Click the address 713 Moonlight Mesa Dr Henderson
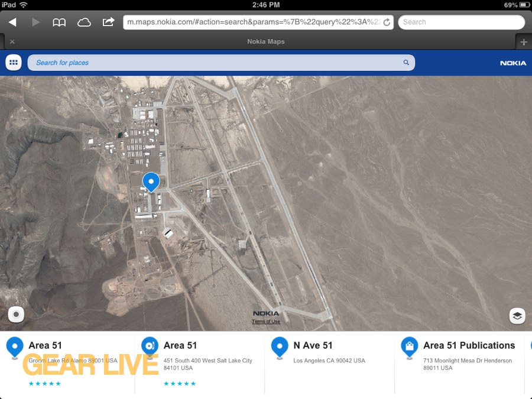Viewport: 532px width, 399px height. click(x=468, y=364)
